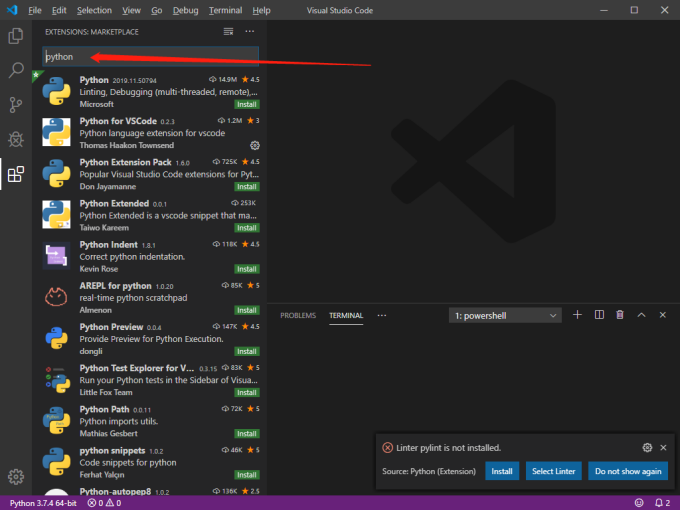Select Python Path extension title

coord(104,409)
